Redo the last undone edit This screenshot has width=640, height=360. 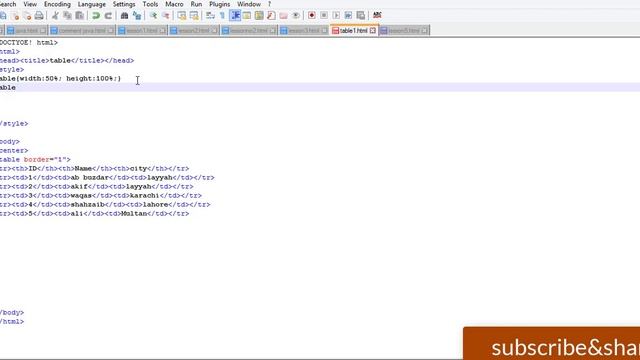click(108, 16)
